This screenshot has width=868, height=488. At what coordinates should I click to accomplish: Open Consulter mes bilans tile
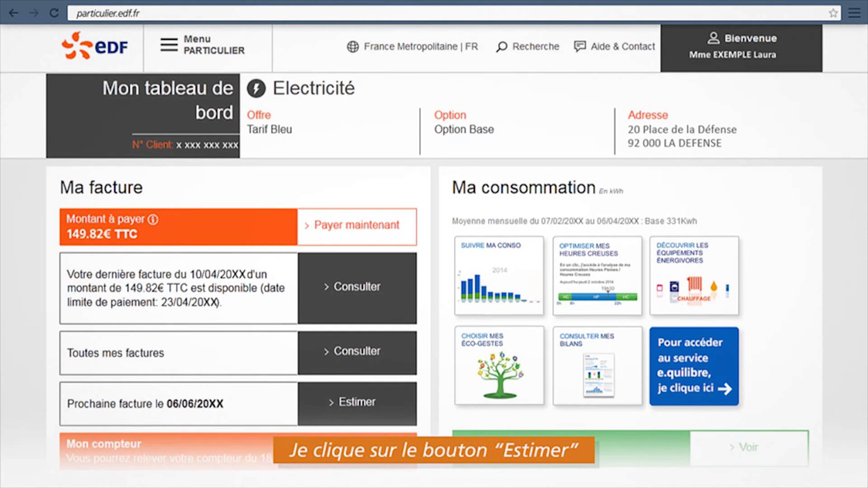(x=597, y=366)
